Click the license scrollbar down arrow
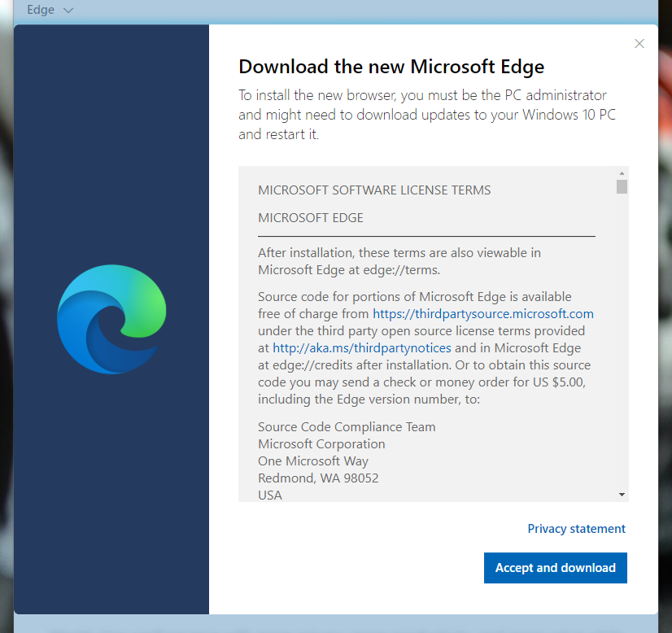Viewport: 672px width, 633px height. (622, 495)
